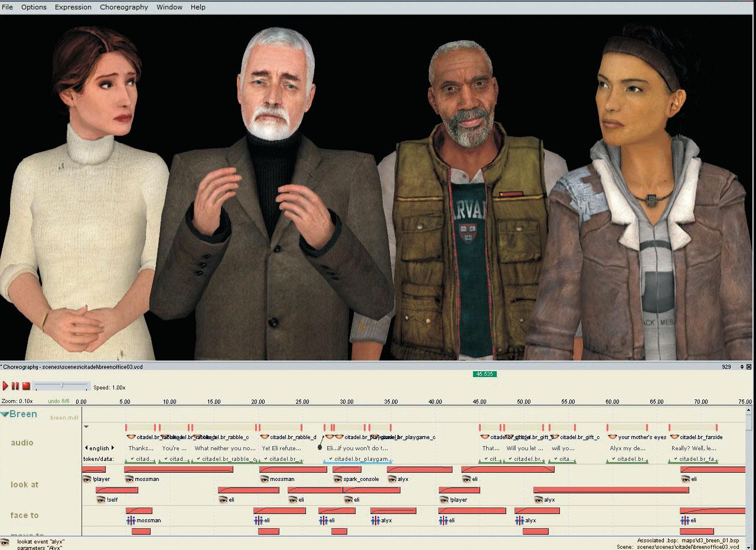The height and width of the screenshot is (550, 756).
Task: Click lips icon for citadel.br_gift_c
Action: (554, 437)
